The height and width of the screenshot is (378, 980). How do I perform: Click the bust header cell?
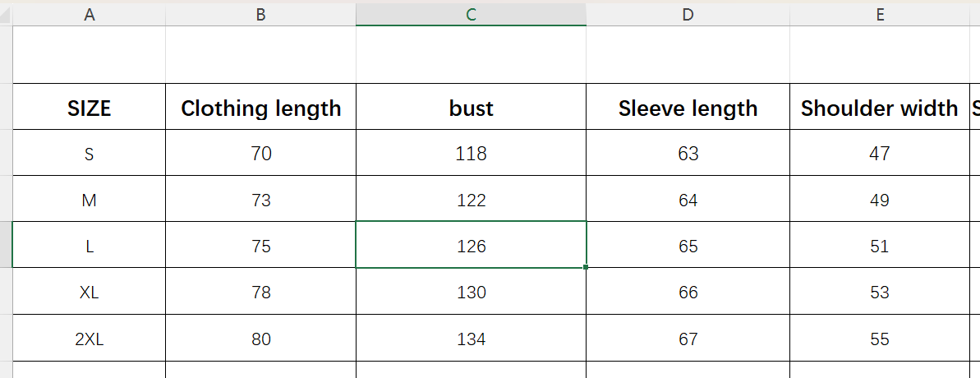pyautogui.click(x=471, y=108)
